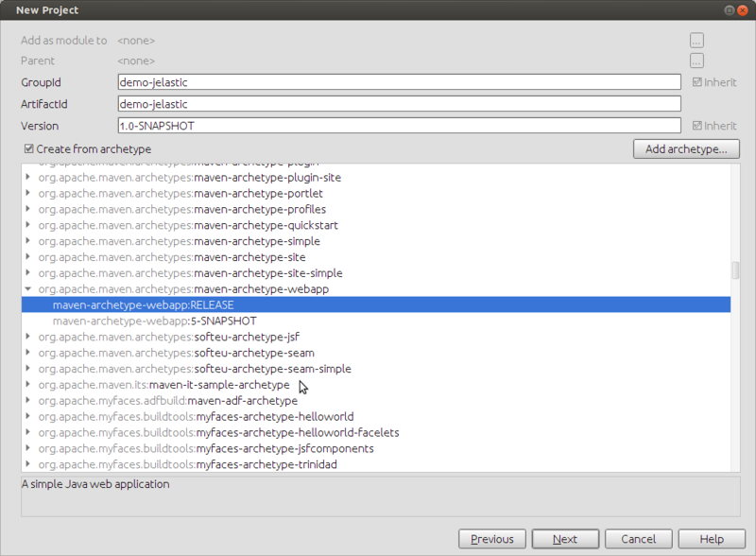Expand the maven-archetype-profiles node
756x556 pixels.
[28, 209]
